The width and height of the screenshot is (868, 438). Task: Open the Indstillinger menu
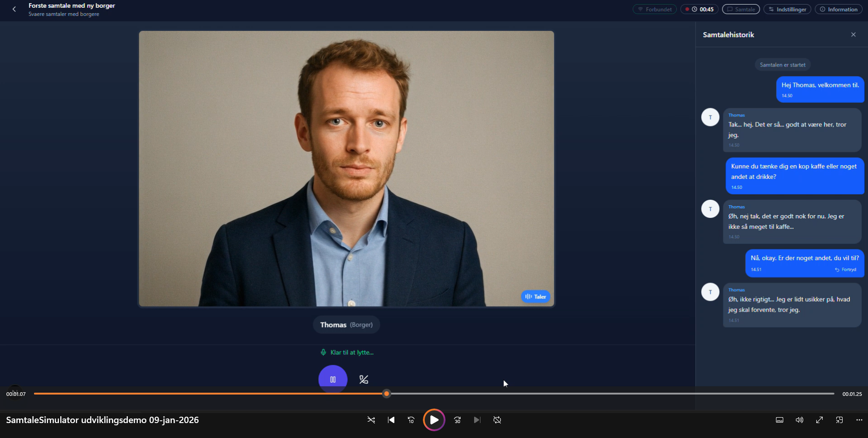pyautogui.click(x=787, y=9)
